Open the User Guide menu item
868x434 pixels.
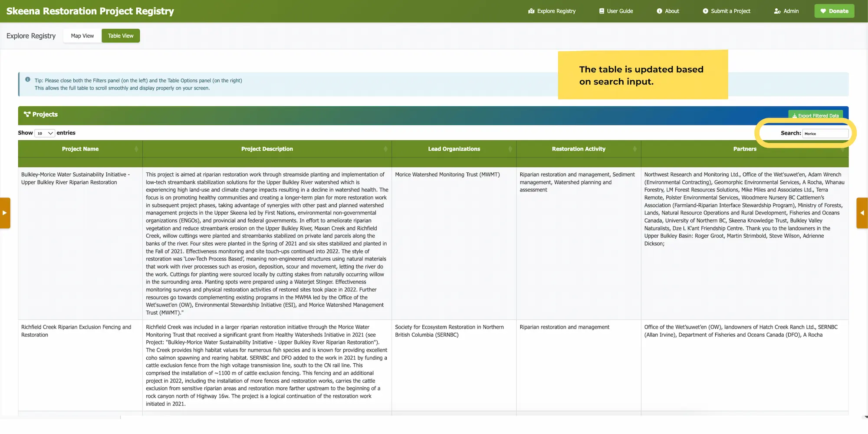pos(620,11)
